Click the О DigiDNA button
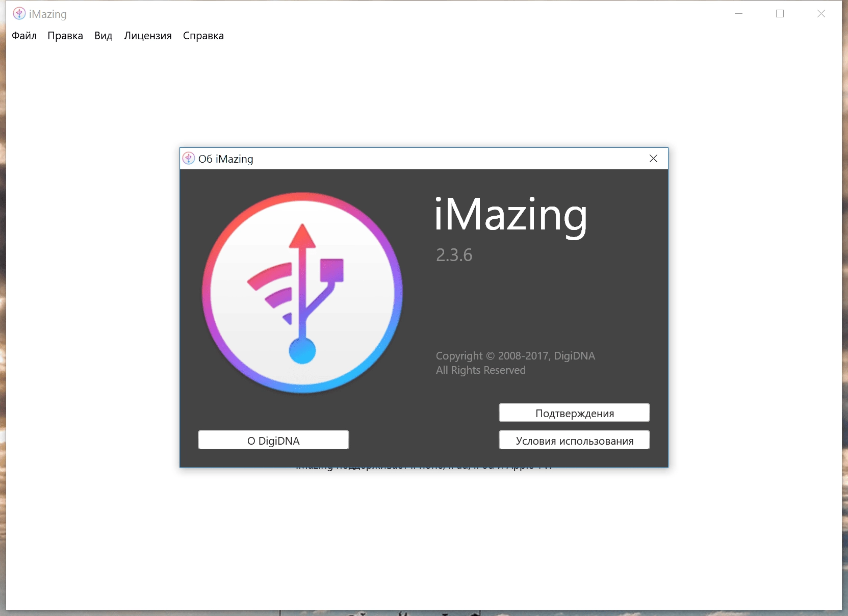This screenshot has width=848, height=616. click(273, 440)
